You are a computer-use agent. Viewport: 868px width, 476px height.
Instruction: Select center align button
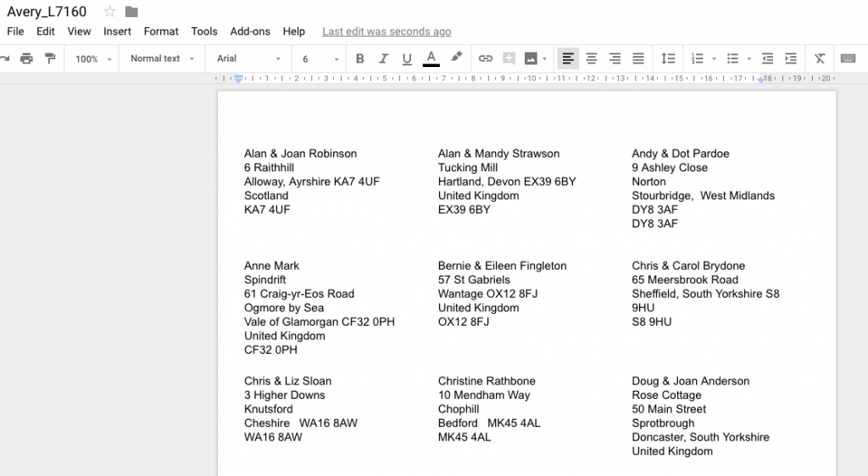592,59
